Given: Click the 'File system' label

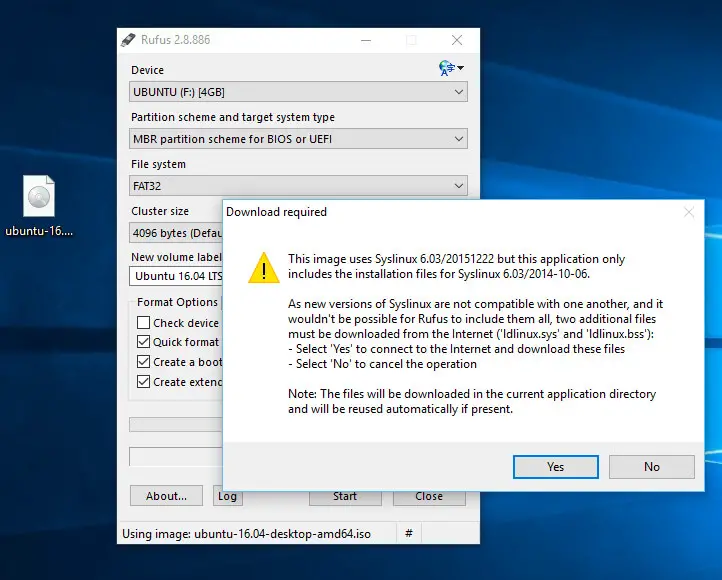Looking at the screenshot, I should [x=158, y=164].
